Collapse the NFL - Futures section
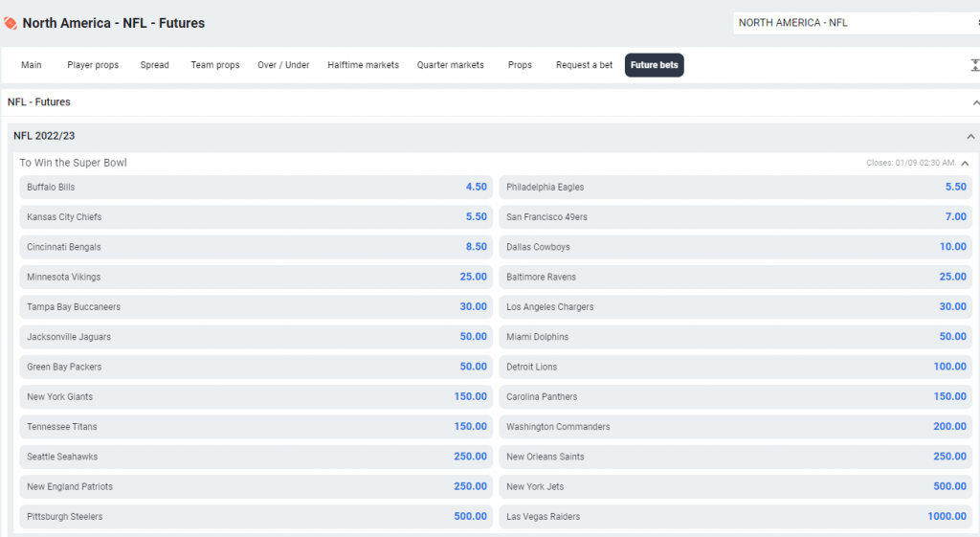Viewport: 980px width, 537px height. pos(975,102)
